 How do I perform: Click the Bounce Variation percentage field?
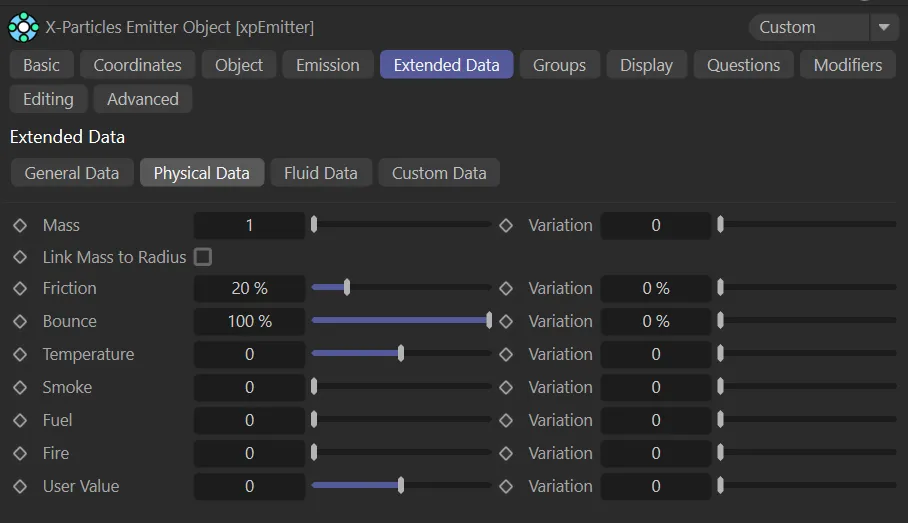click(655, 322)
